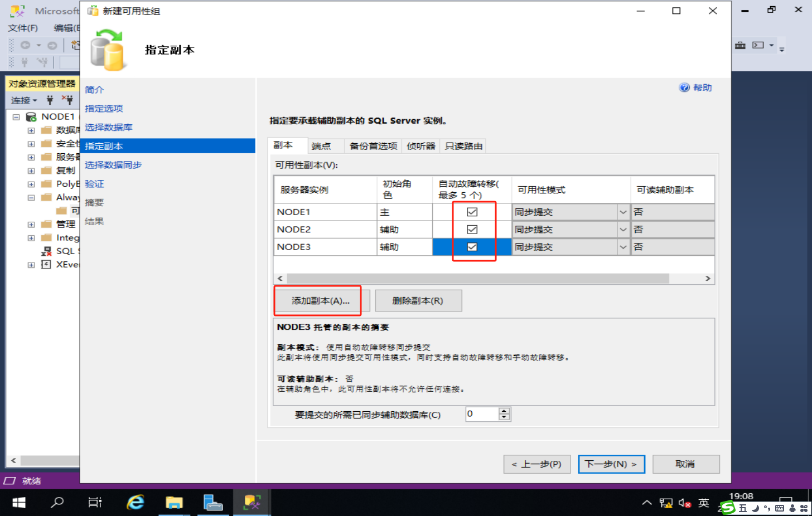Open the 备份首选项 tab

pos(373,146)
